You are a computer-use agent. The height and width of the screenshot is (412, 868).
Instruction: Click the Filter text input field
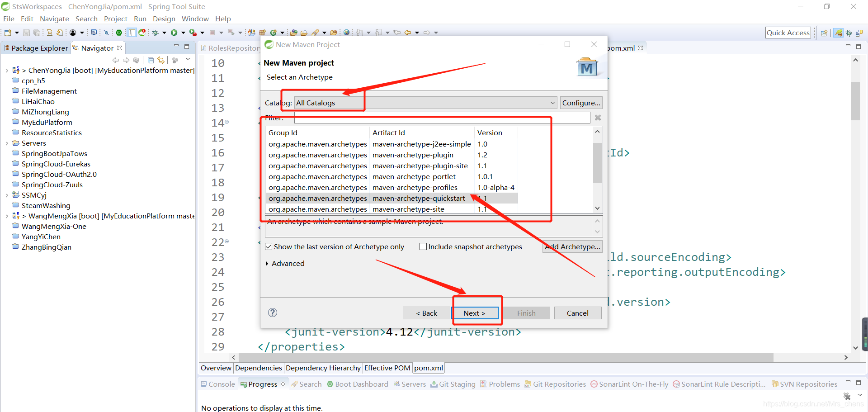(442, 118)
